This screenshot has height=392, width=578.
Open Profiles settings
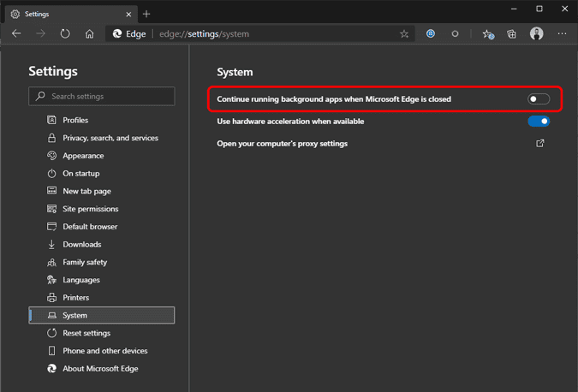(101, 120)
